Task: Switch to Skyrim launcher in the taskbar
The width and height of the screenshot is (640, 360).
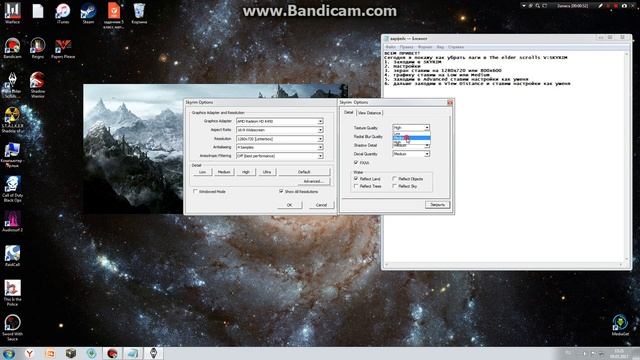Action: pyautogui.click(x=153, y=353)
